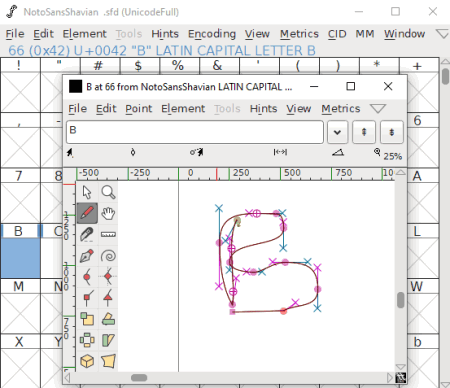The width and height of the screenshot is (450, 388).
Task: Select the Skew selection tool
Action: [108, 340]
